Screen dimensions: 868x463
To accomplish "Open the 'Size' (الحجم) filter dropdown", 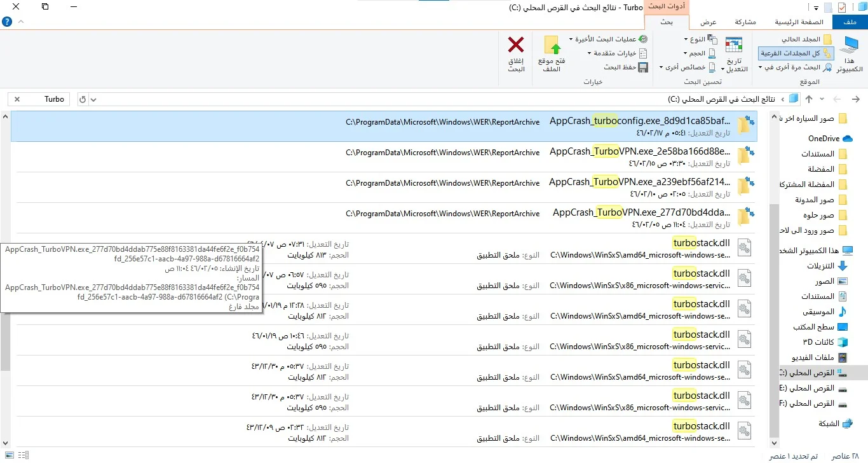I will point(700,53).
